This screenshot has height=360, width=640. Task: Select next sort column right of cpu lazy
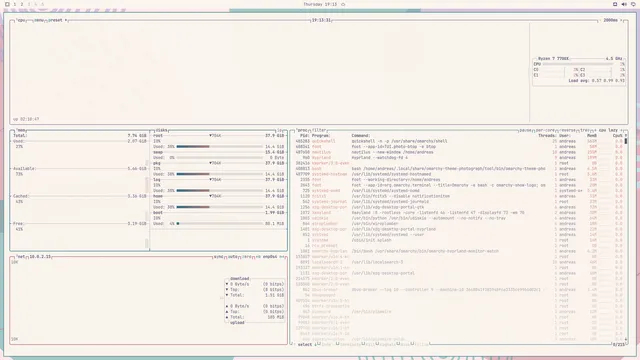coord(622,130)
